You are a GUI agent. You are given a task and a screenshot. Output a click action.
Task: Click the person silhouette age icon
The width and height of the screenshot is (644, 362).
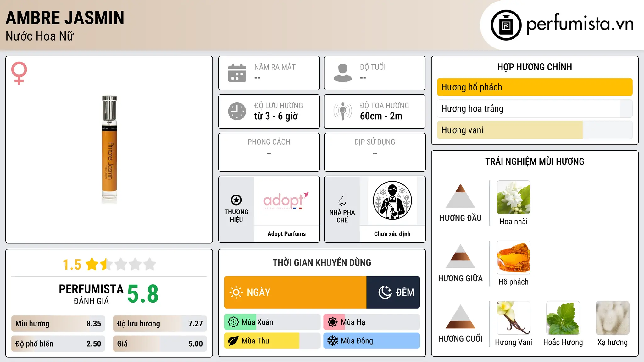[x=342, y=73]
